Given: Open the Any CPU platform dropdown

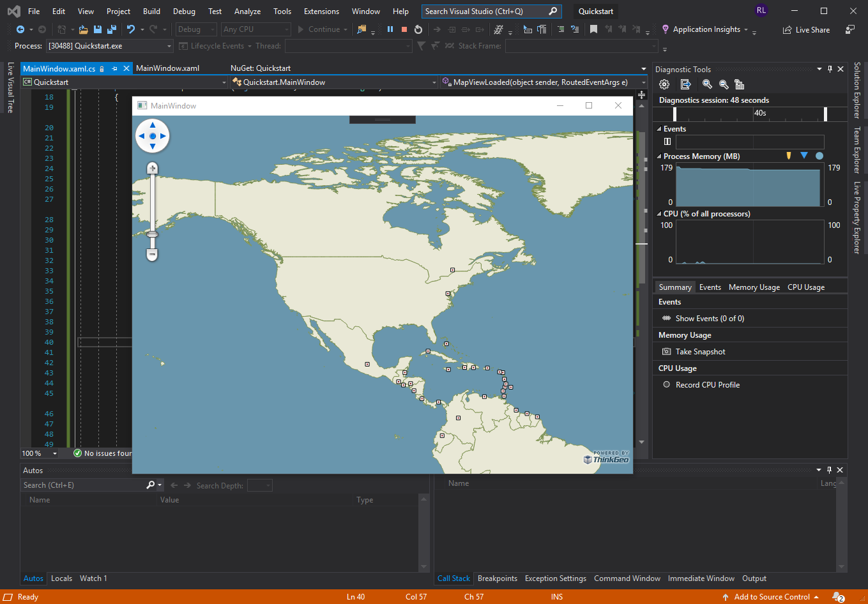Looking at the screenshot, I should coord(286,29).
